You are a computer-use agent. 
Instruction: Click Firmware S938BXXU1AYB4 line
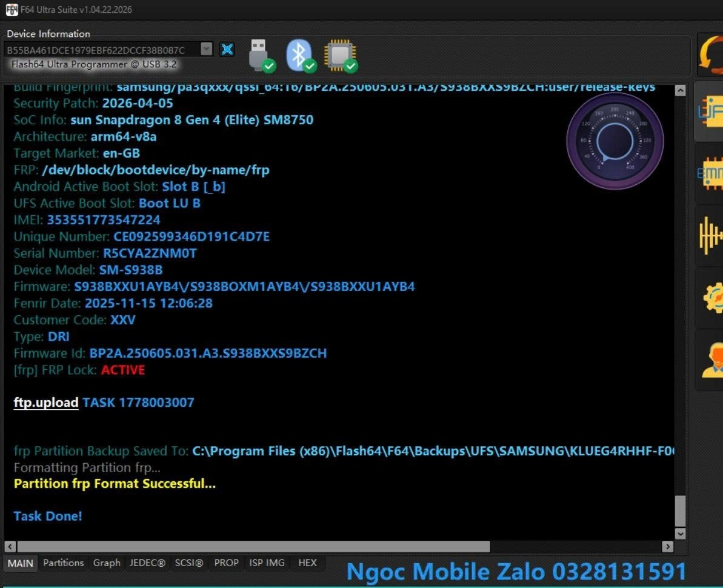tap(215, 286)
